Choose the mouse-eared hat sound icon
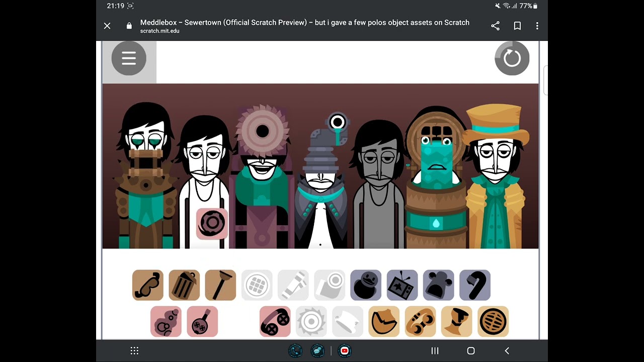The image size is (644, 362). [x=439, y=285]
